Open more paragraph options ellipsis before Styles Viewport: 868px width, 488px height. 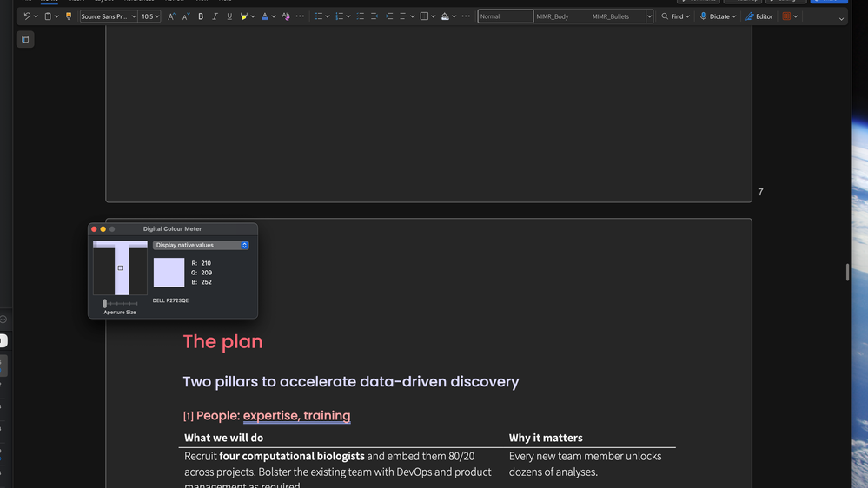pos(466,16)
